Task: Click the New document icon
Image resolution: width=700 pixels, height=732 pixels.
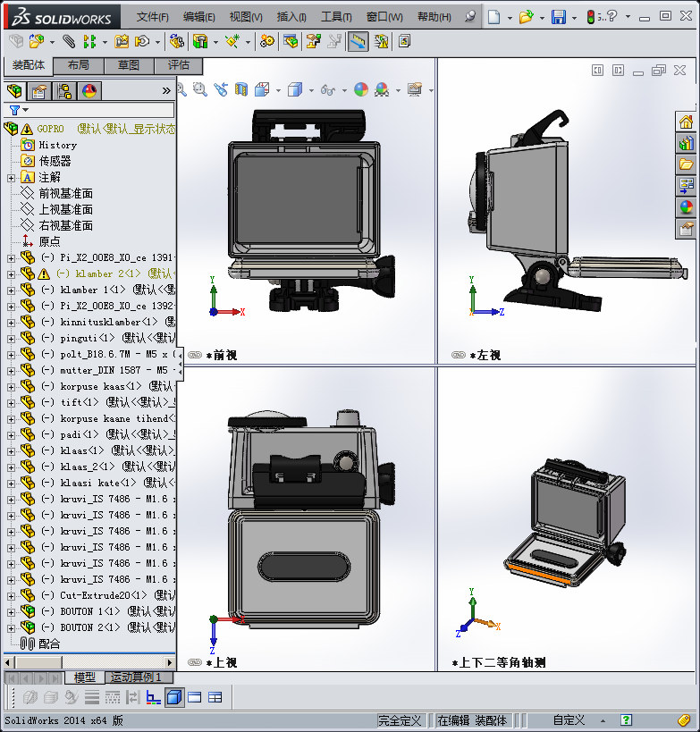Action: (x=494, y=17)
